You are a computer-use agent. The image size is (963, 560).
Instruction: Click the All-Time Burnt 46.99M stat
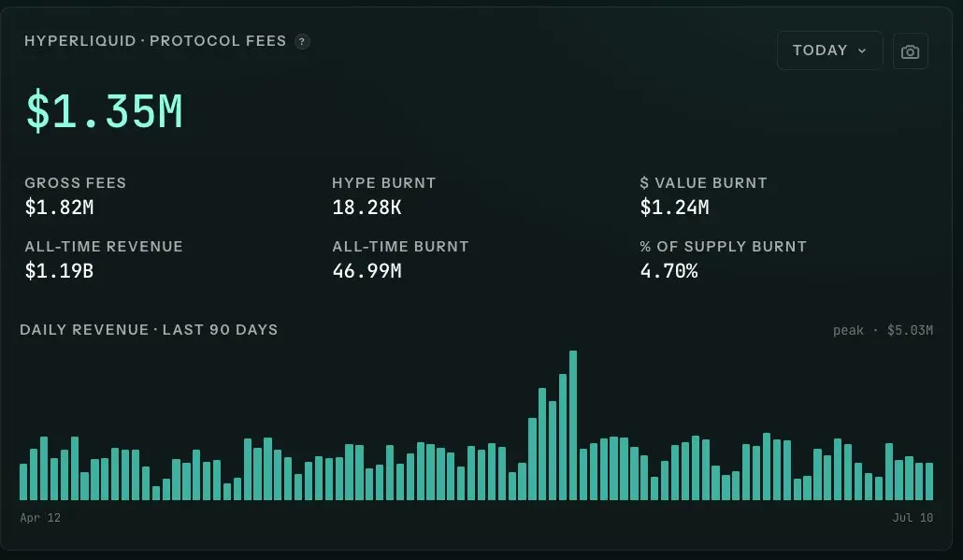tap(400, 260)
